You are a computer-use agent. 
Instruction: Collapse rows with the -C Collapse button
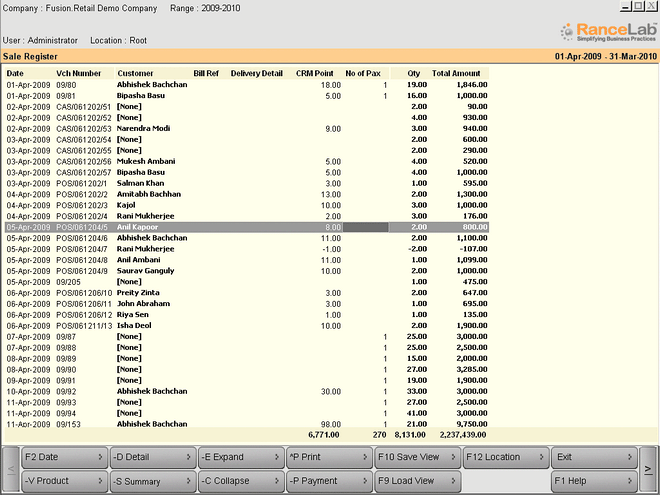point(239,481)
